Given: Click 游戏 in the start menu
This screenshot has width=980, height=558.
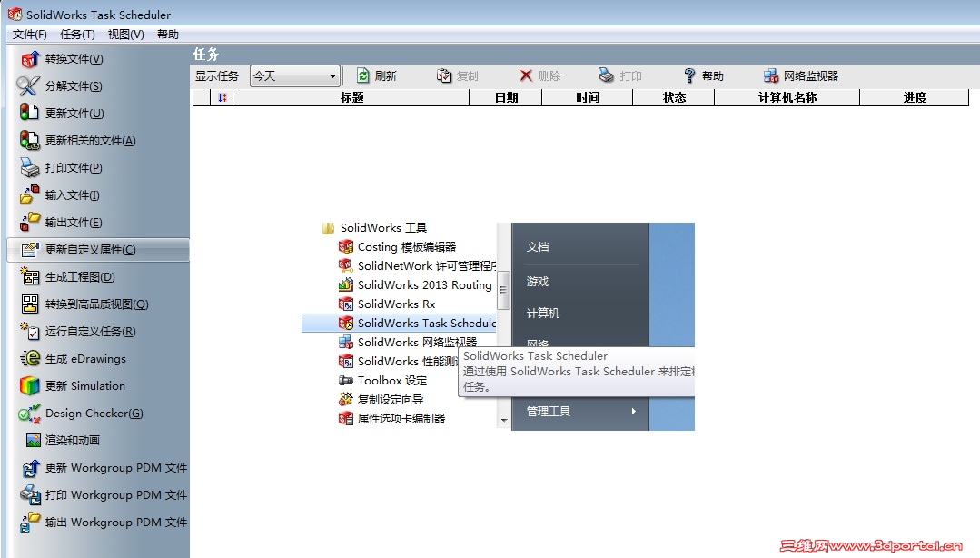Looking at the screenshot, I should coord(538,282).
